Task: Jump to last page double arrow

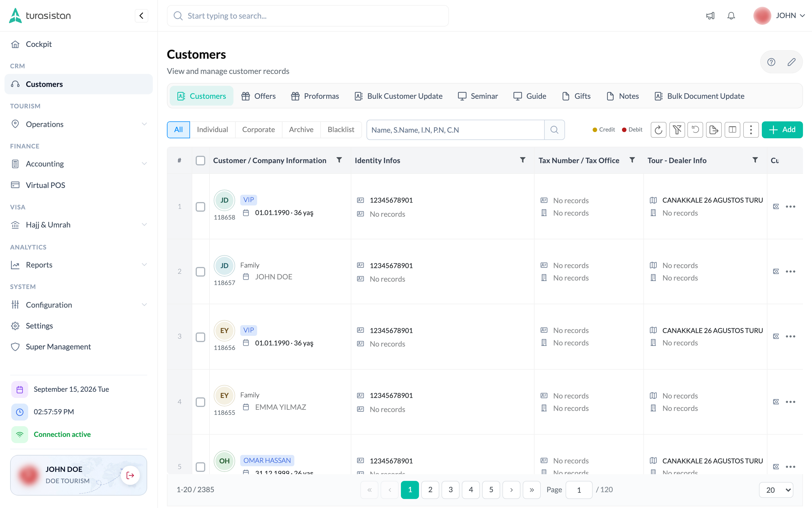Action: 531,490
